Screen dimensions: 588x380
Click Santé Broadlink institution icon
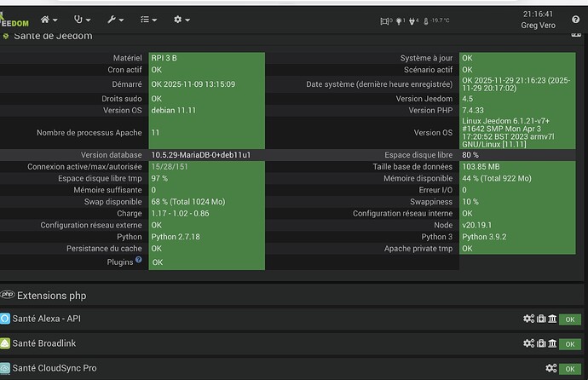552,343
